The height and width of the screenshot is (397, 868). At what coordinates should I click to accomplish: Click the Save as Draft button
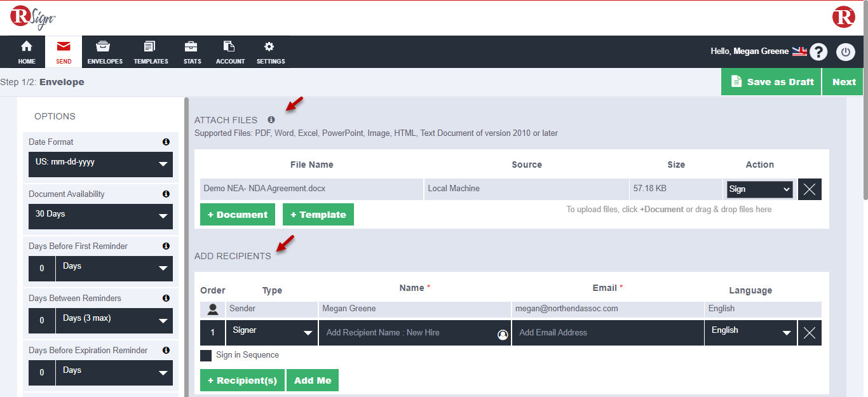771,82
